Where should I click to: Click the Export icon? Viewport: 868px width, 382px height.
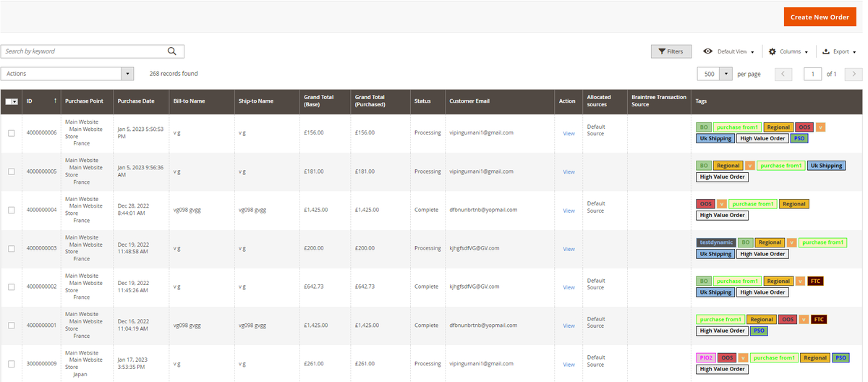pyautogui.click(x=825, y=51)
